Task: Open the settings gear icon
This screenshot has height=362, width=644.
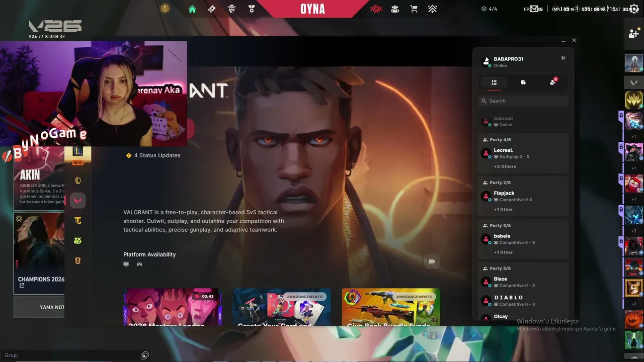Action: pyautogui.click(x=634, y=9)
